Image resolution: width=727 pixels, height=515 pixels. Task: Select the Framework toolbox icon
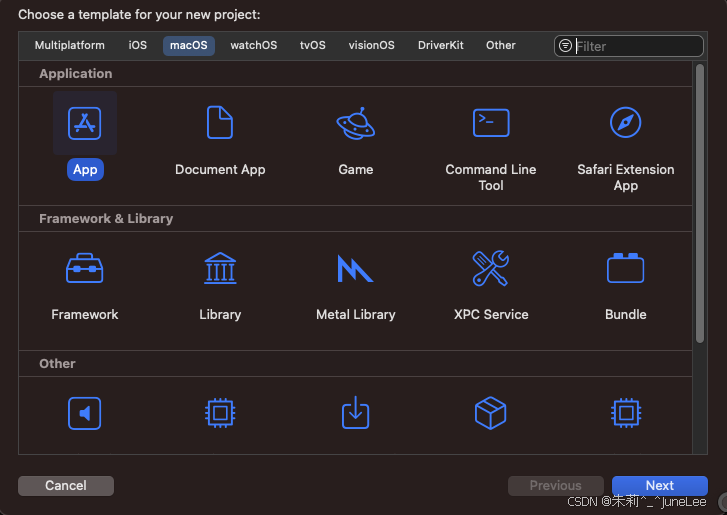pyautogui.click(x=84, y=268)
